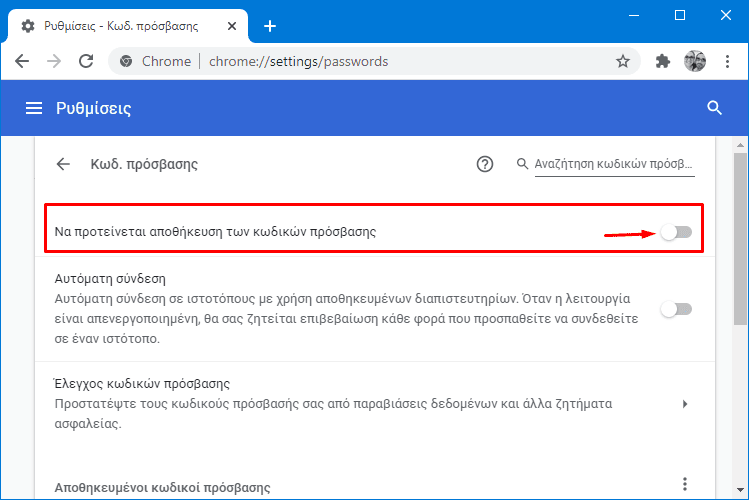
Task: Click the password search magnifier icon
Action: tap(522, 164)
